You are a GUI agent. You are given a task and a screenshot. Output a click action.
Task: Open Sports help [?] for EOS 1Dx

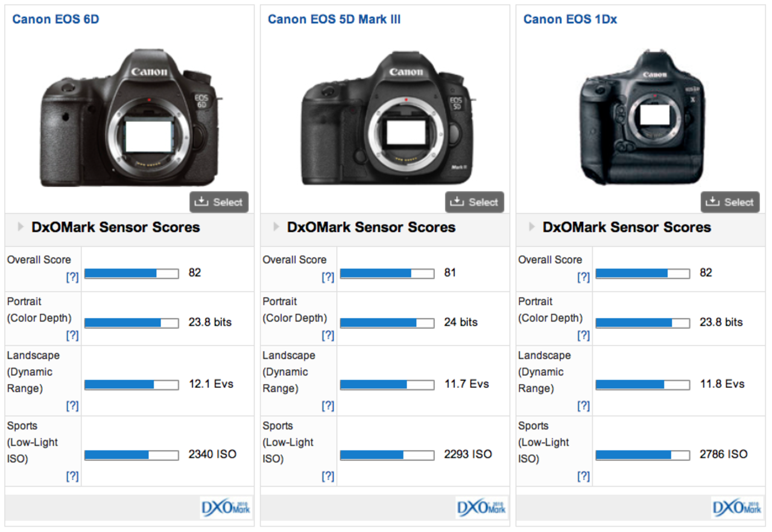pos(584,476)
